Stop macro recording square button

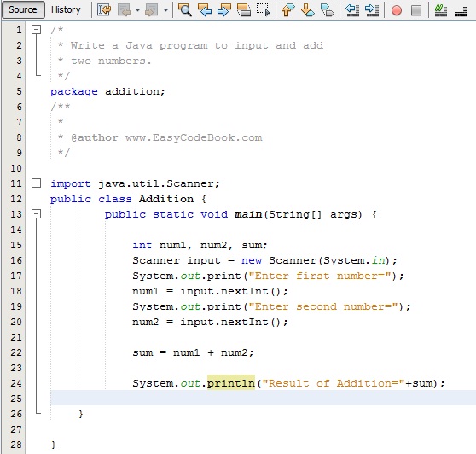416,10
